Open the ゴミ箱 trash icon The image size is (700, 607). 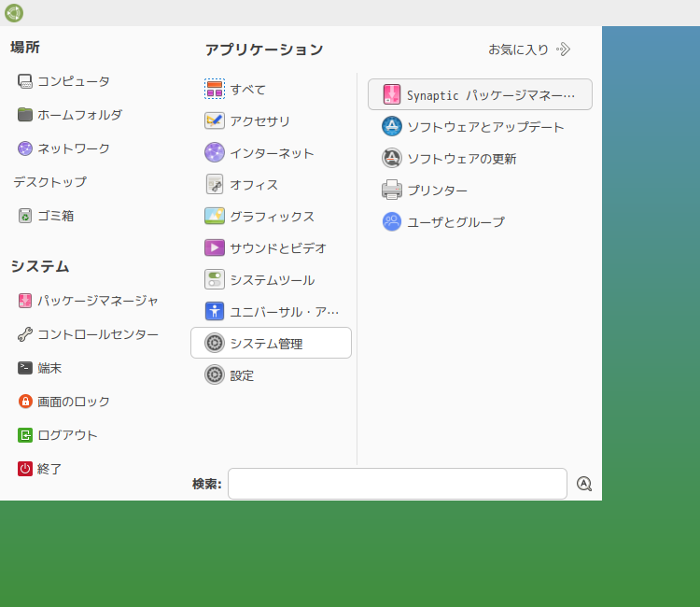click(x=25, y=216)
